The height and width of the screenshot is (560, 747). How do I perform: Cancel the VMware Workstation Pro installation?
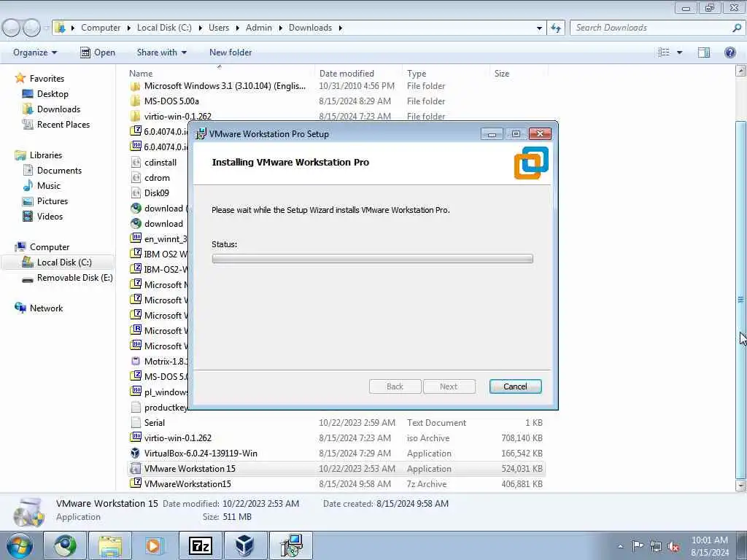(x=515, y=386)
